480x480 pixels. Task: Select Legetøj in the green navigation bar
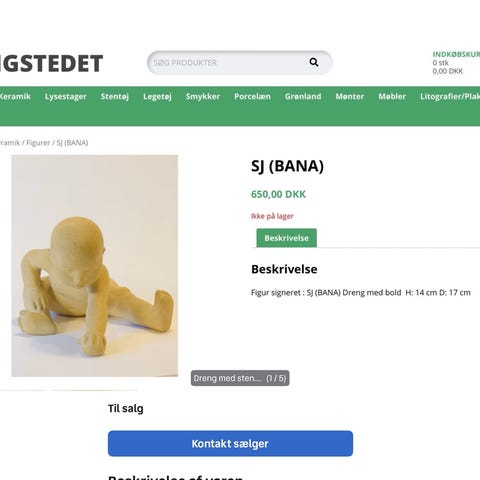click(x=157, y=97)
